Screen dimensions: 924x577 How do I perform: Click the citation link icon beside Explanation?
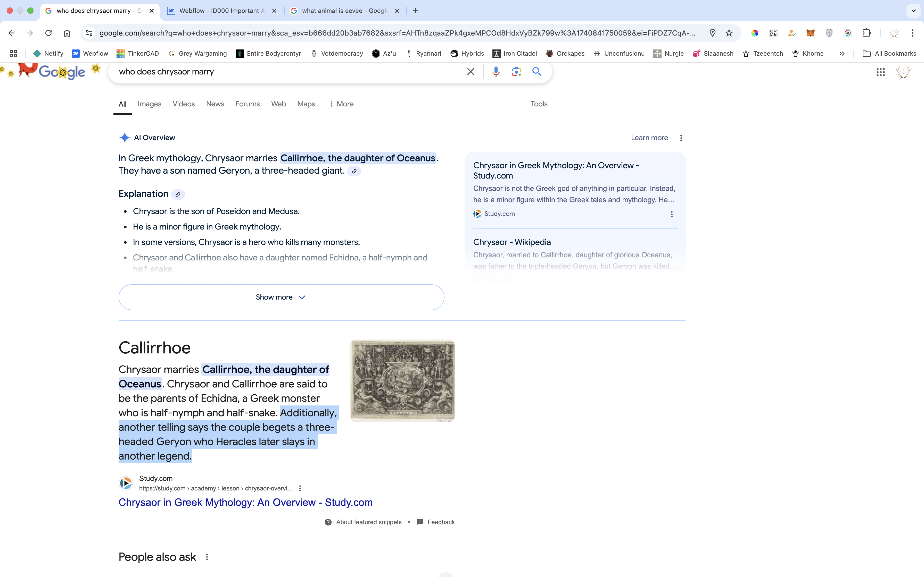[x=178, y=194]
